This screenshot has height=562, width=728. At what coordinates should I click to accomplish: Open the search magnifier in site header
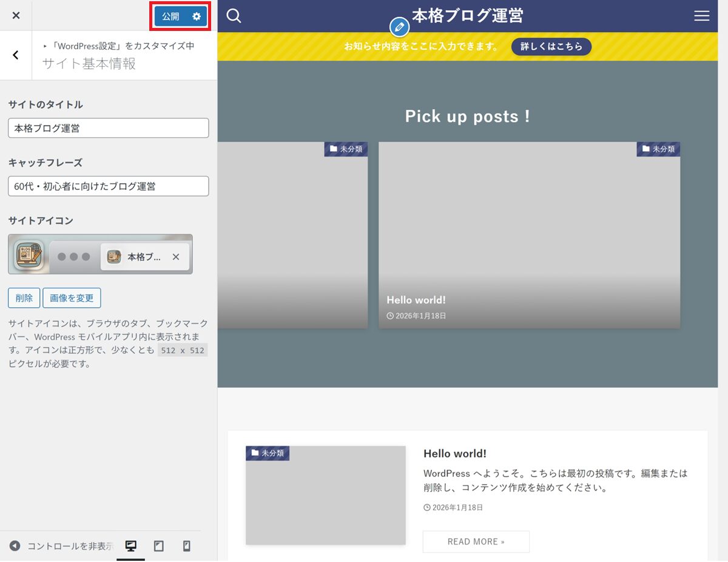click(234, 16)
